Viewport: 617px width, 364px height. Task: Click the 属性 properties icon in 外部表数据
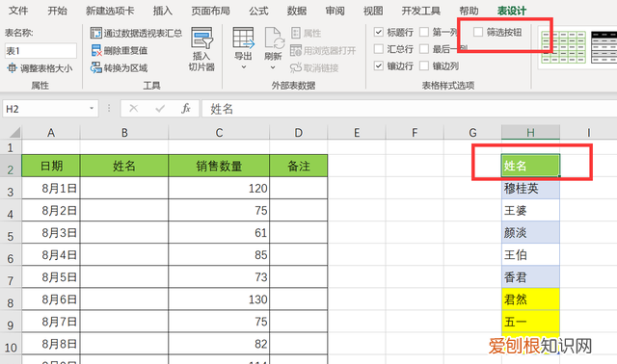pos(296,33)
